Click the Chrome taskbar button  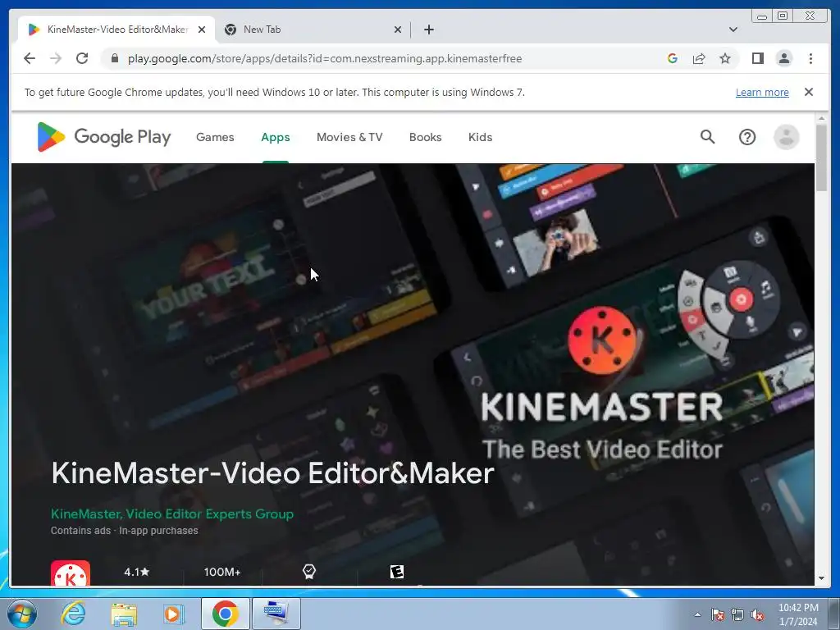click(225, 614)
